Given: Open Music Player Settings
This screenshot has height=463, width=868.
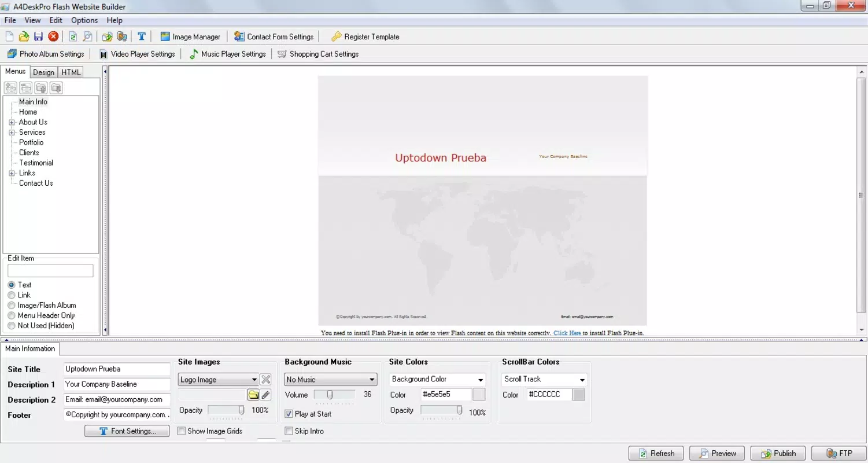Looking at the screenshot, I should pyautogui.click(x=227, y=54).
